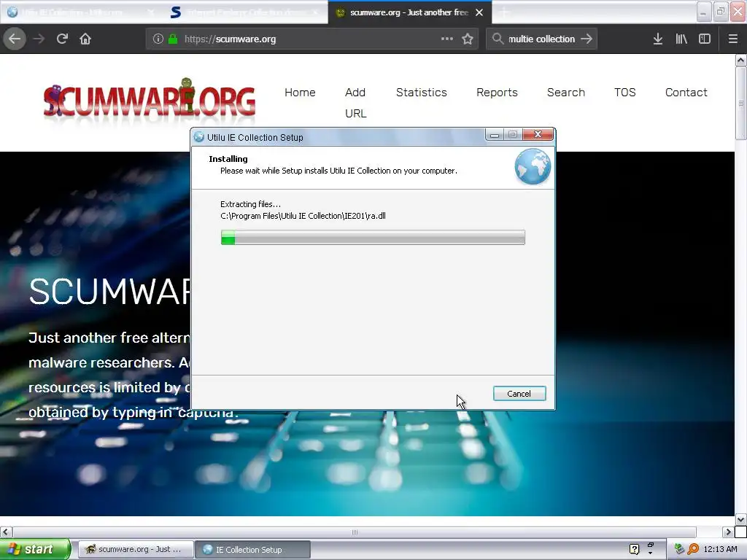Reload the scumware.org page
The height and width of the screenshot is (560, 747).
[x=62, y=39]
